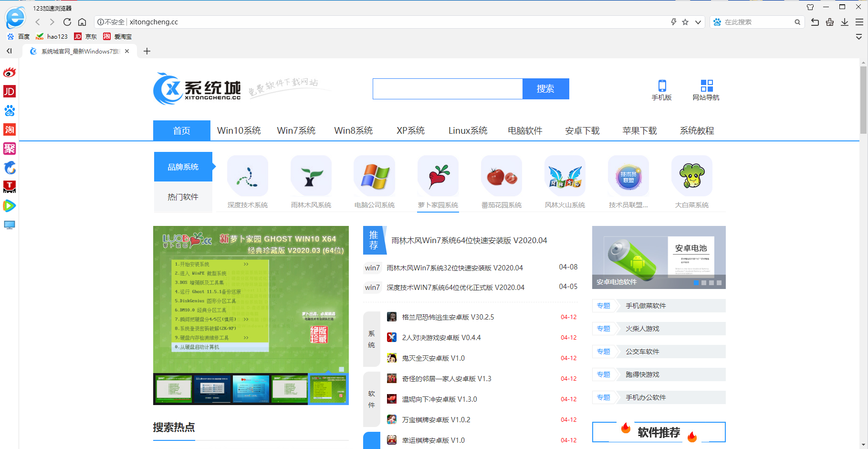
Task: Open 深度技术WIN7系统64位优化正式版 link
Action: (x=455, y=287)
